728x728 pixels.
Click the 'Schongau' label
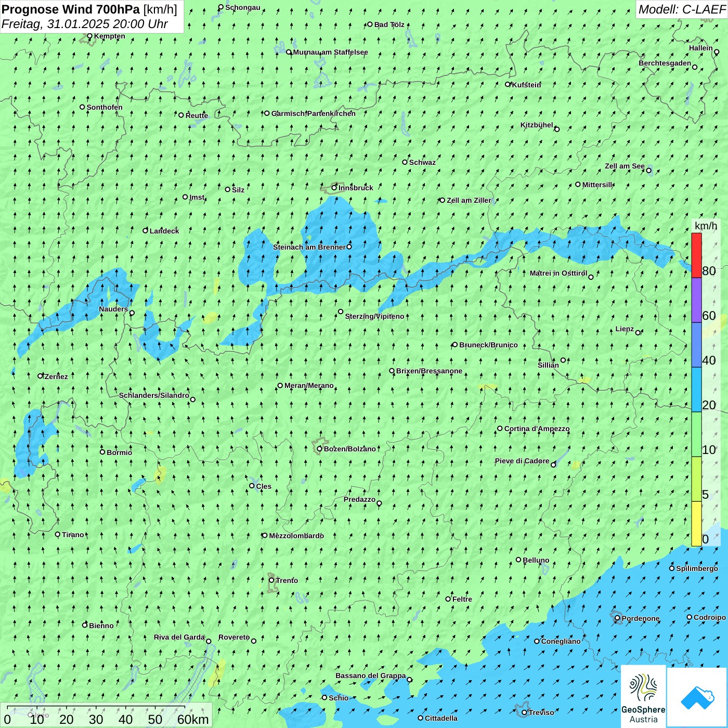[243, 7]
